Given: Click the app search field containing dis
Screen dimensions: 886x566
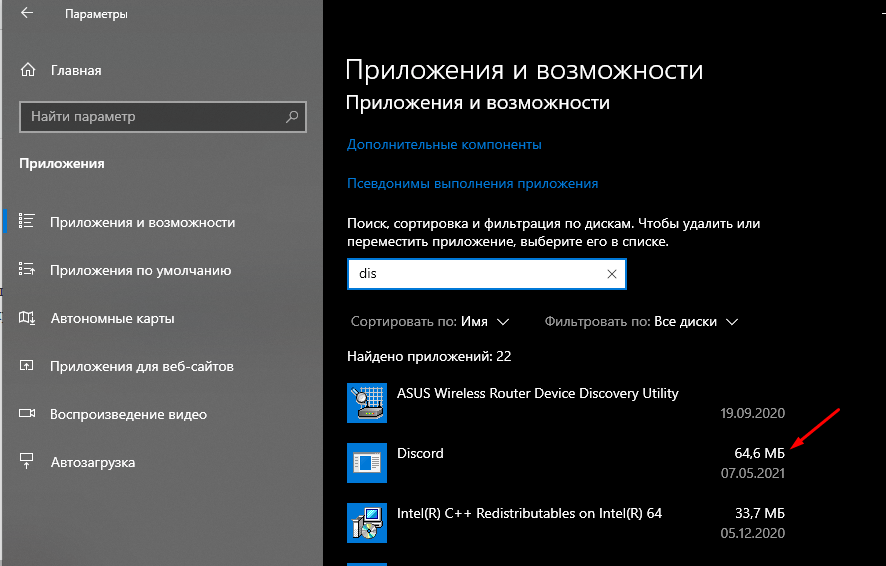Looking at the screenshot, I should coord(475,274).
